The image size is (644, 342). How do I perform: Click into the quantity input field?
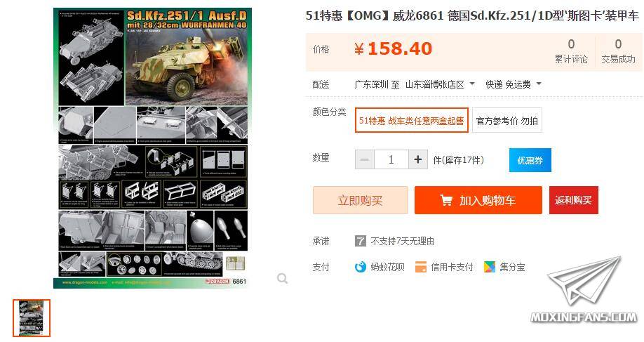coord(391,159)
